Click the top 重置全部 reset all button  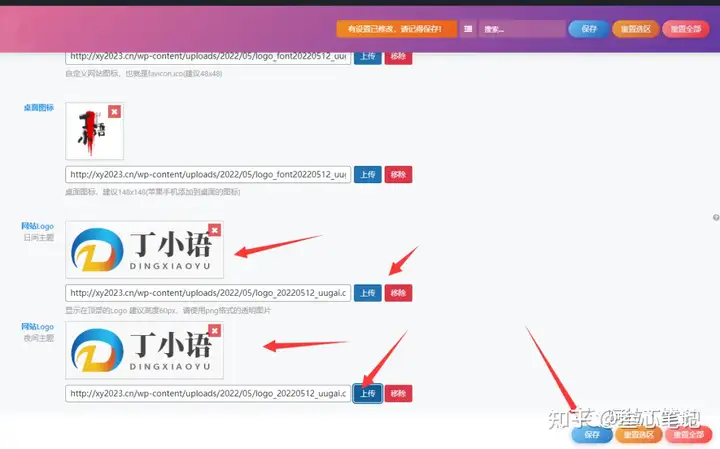tap(686, 29)
